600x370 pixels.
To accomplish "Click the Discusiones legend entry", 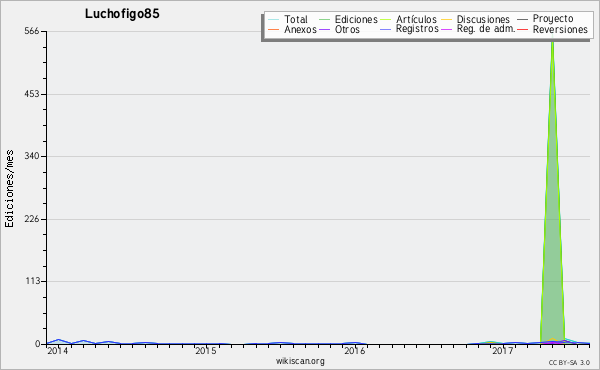I will click(476, 19).
